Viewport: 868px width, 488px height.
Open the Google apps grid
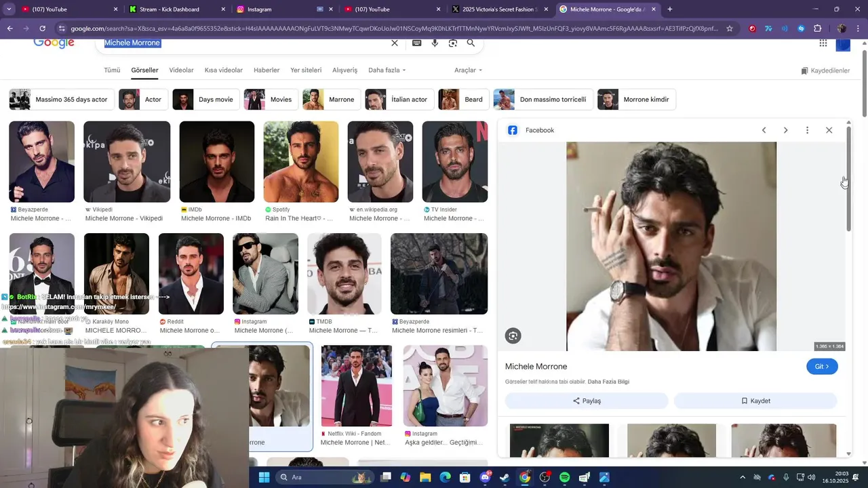click(x=823, y=43)
